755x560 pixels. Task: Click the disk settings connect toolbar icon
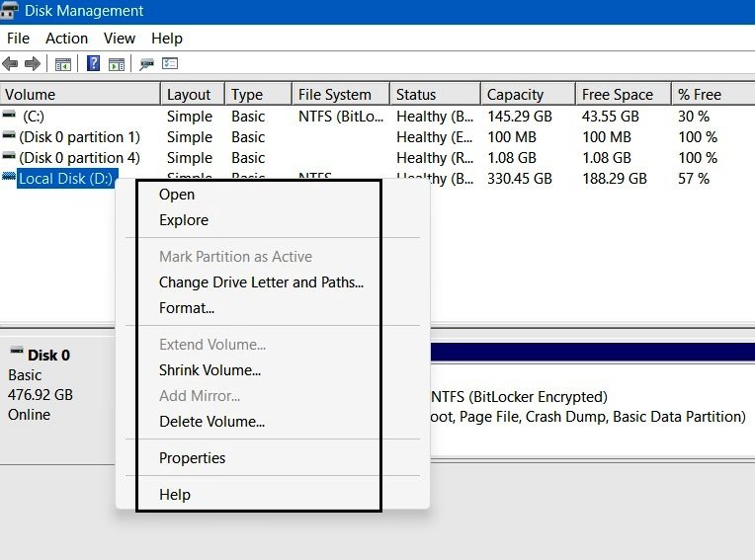146,64
